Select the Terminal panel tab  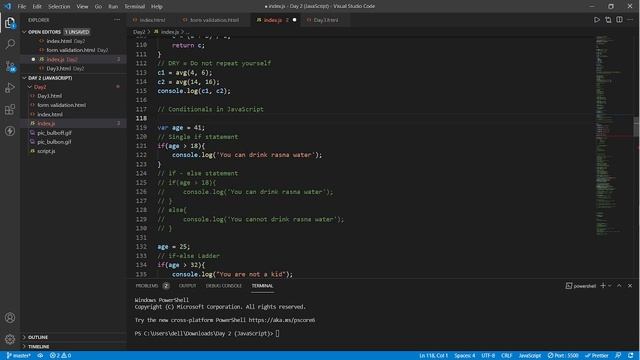[x=262, y=286]
